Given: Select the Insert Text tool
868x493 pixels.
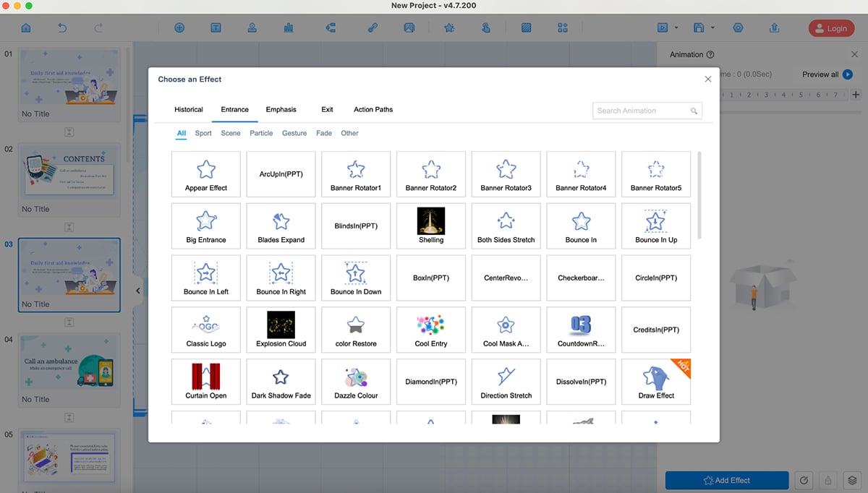Looking at the screenshot, I should point(216,27).
